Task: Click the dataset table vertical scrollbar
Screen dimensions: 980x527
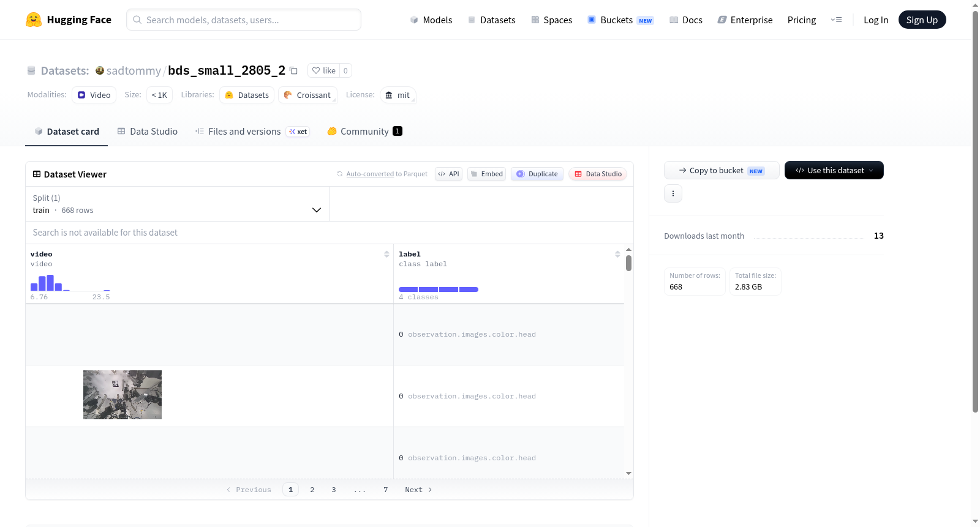Action: pos(628,263)
